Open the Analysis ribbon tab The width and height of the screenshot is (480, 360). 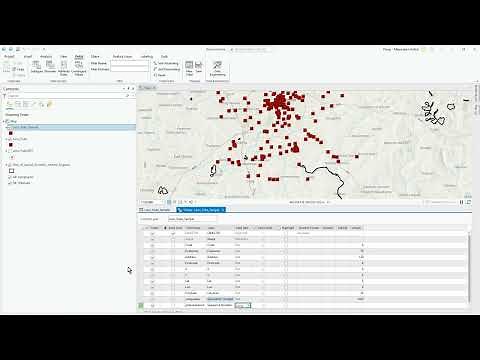[x=46, y=56]
